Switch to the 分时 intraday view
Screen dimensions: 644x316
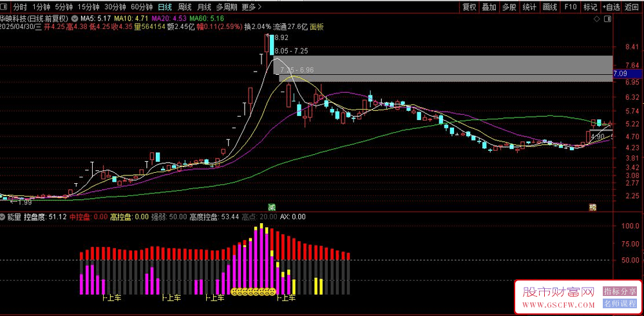click(20, 6)
